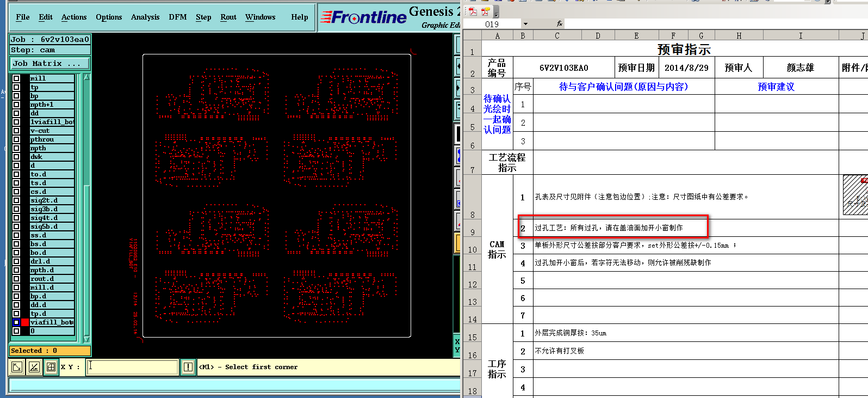The height and width of the screenshot is (398, 868).
Task: Toggle checkbox for layer pthrou
Action: pyautogui.click(x=16, y=139)
